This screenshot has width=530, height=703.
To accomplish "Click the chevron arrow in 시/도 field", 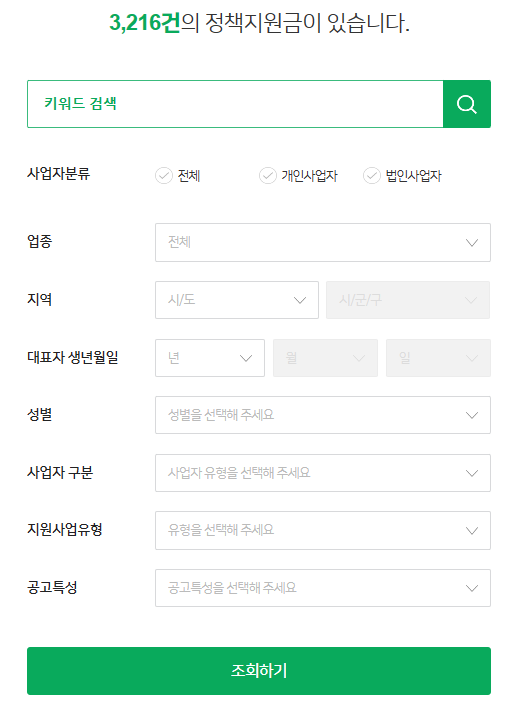I will [300, 300].
